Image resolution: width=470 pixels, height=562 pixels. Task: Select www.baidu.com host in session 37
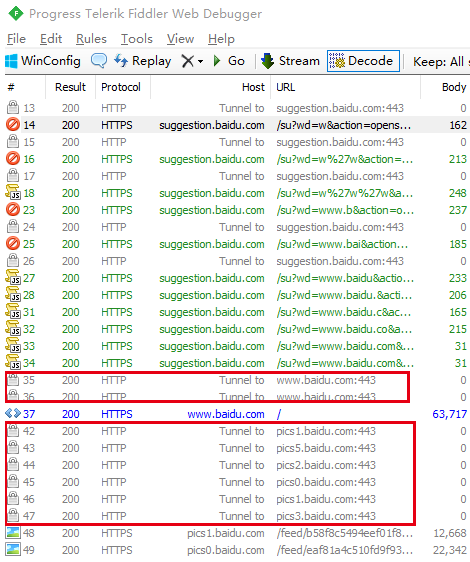coord(226,414)
